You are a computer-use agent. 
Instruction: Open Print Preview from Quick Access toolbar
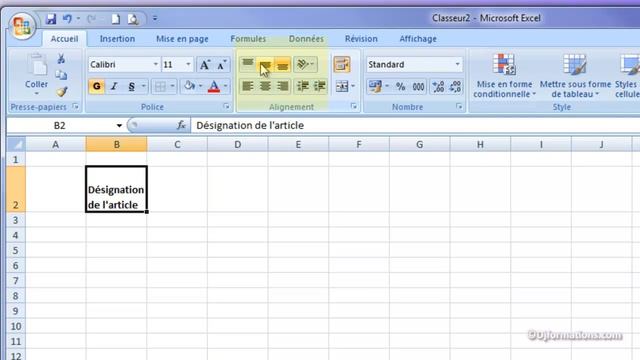[x=133, y=19]
